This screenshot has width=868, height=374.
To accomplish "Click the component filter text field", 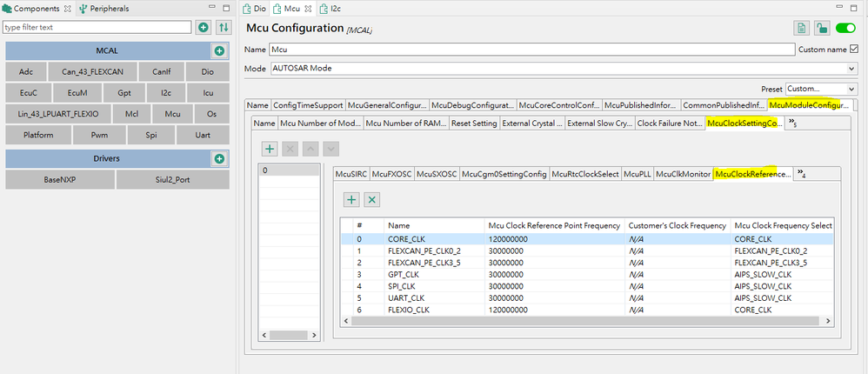I will tap(97, 28).
